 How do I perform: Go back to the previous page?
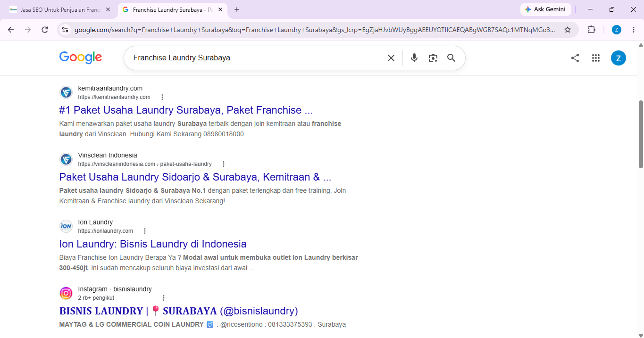click(11, 30)
